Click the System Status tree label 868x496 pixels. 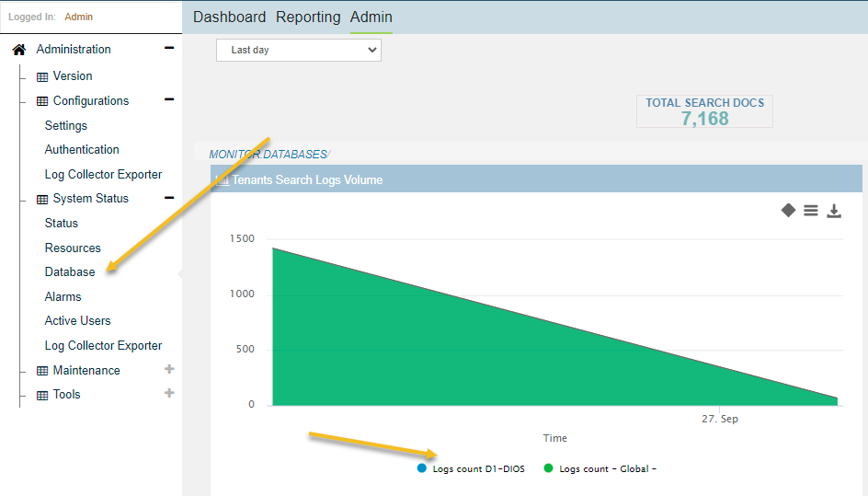point(91,199)
